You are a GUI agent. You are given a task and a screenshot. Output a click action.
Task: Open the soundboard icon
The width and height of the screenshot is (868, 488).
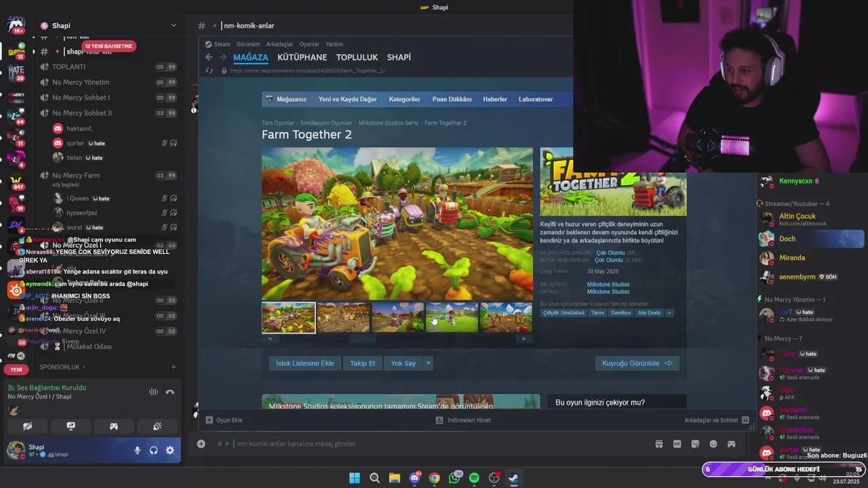point(157,426)
